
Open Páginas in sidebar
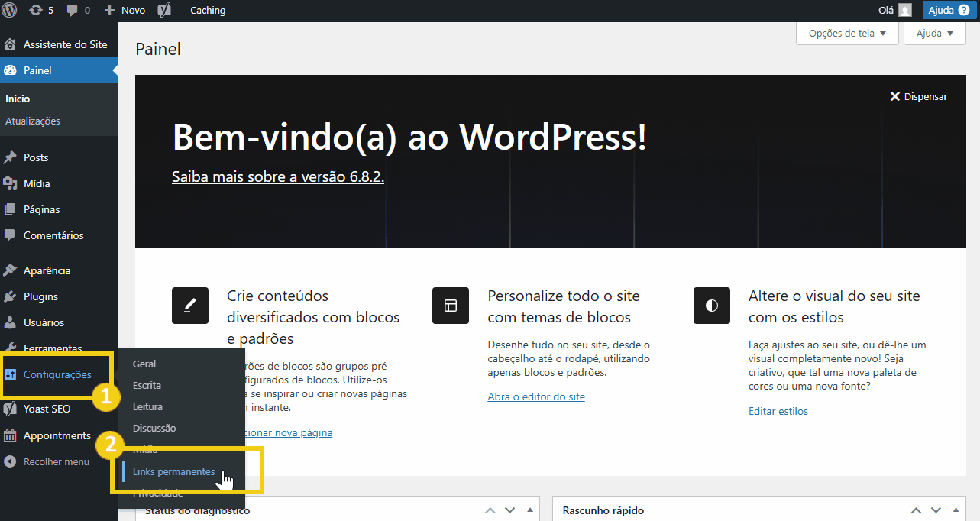(x=59, y=209)
